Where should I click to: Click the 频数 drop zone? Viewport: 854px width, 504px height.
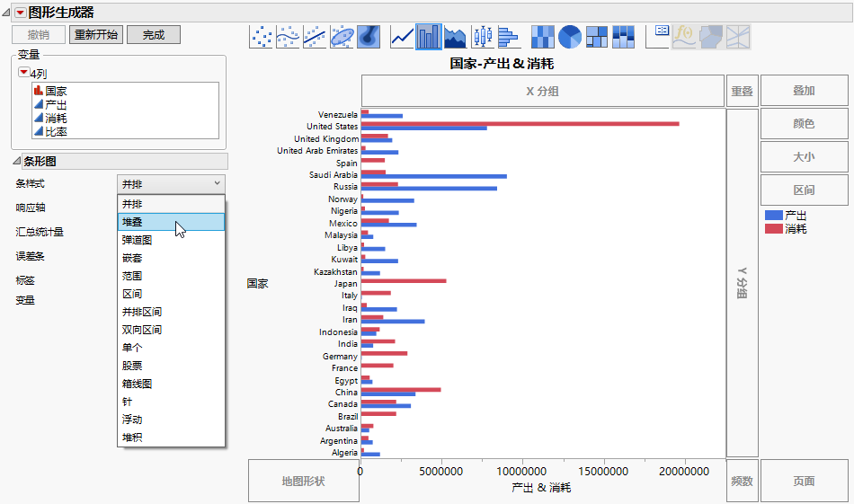click(x=742, y=482)
